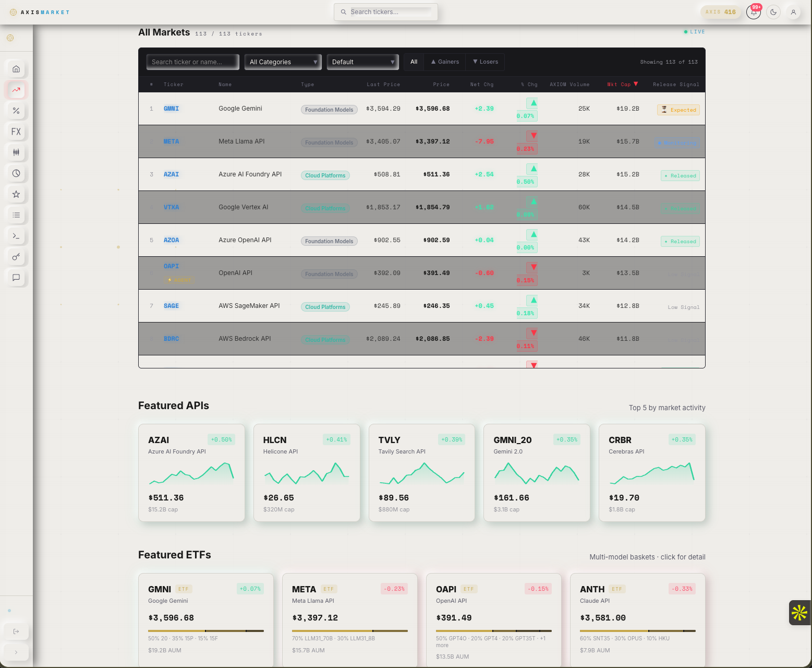This screenshot has height=668, width=812.
Task: Open the percent icon in sidebar
Action: coord(16,111)
